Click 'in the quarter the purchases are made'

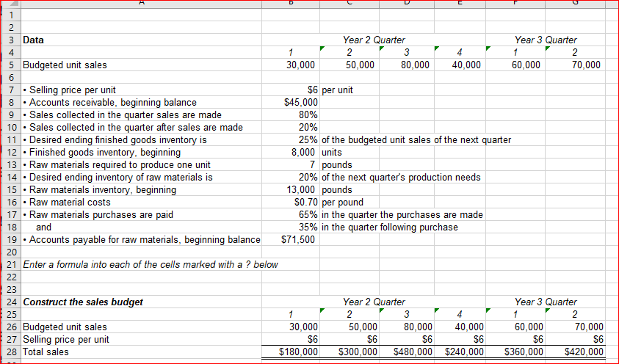coord(402,215)
